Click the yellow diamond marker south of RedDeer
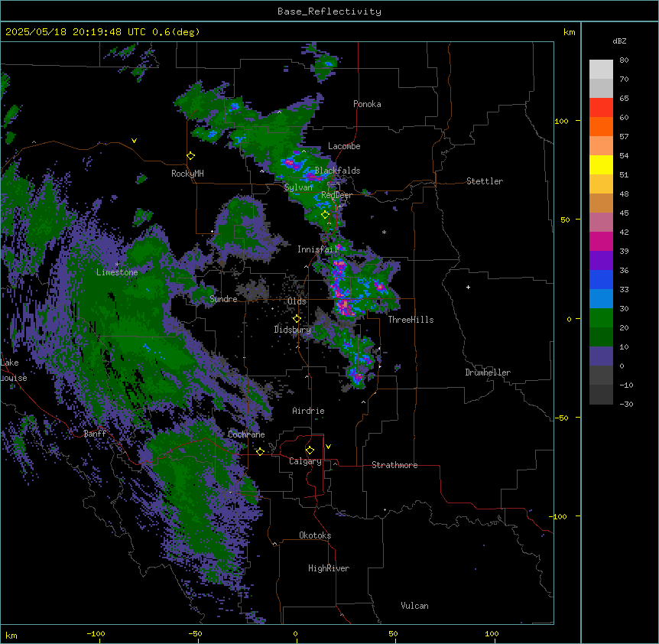659x644 pixels. [325, 214]
